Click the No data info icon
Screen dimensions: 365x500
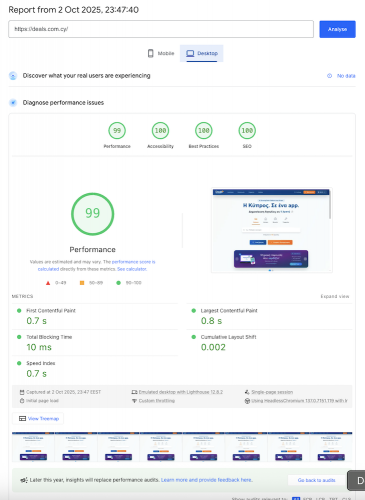pyautogui.click(x=329, y=76)
